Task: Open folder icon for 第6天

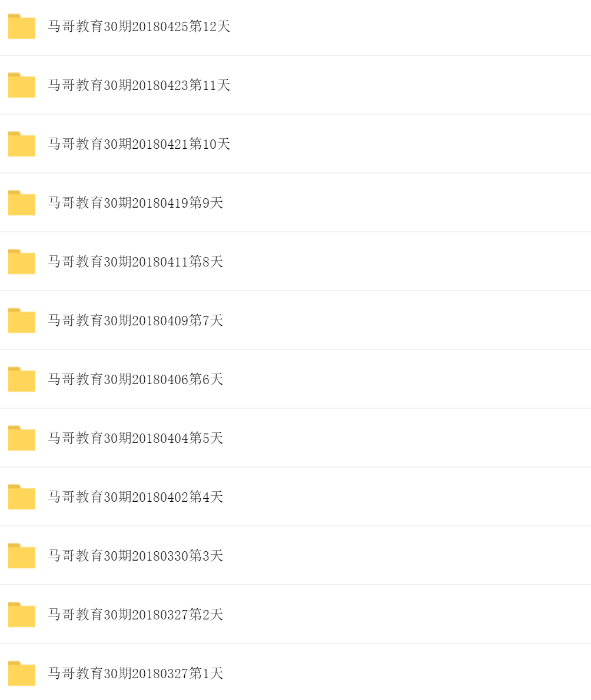Action: (21, 379)
